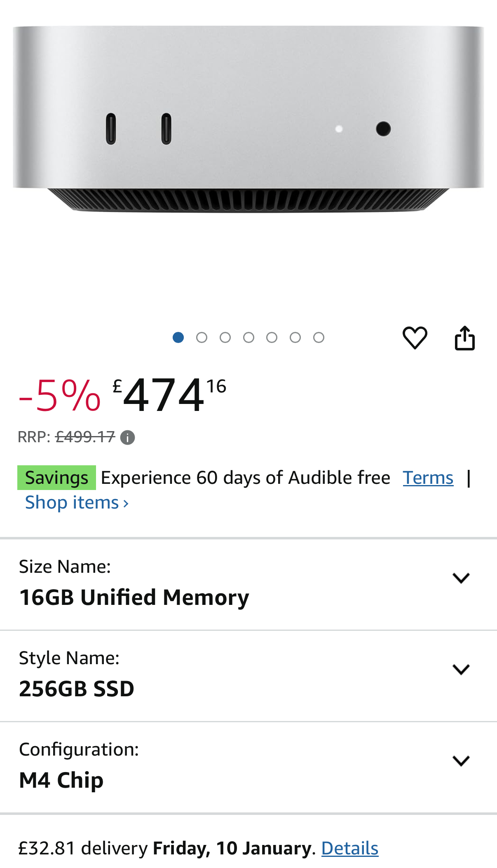Viewport: 497px width, 868px height.
Task: Show second product image via dot
Action: click(x=202, y=338)
